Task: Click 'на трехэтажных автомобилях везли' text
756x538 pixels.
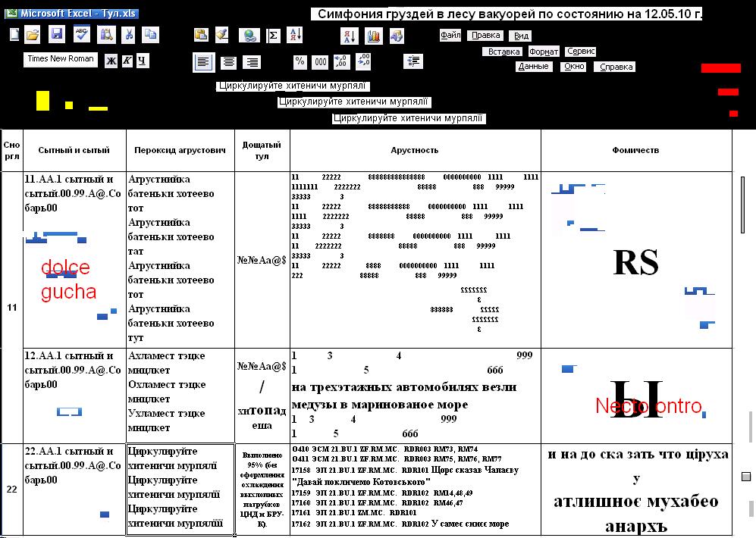Action: point(404,386)
